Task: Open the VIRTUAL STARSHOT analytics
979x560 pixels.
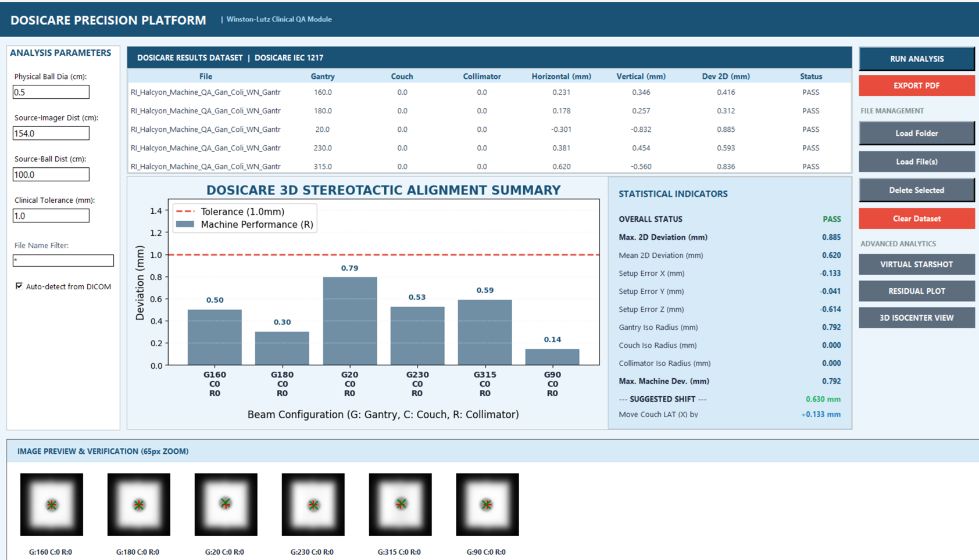Action: click(916, 264)
